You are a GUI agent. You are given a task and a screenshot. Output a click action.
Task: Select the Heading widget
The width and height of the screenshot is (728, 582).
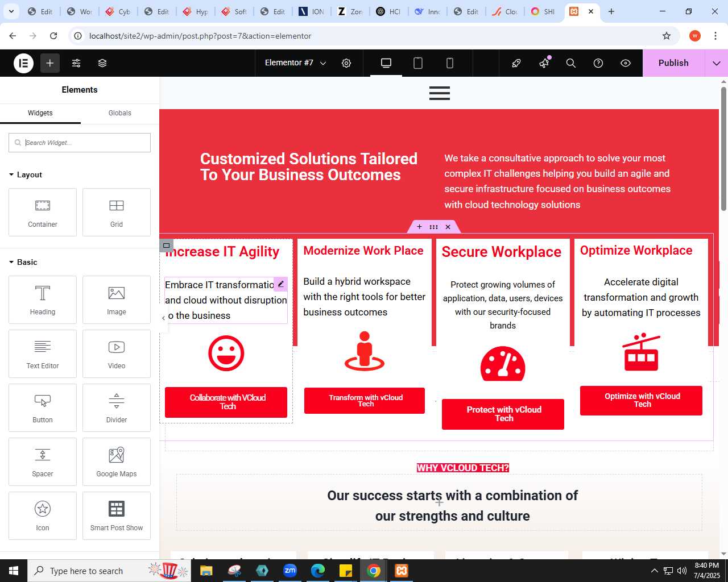pos(43,300)
